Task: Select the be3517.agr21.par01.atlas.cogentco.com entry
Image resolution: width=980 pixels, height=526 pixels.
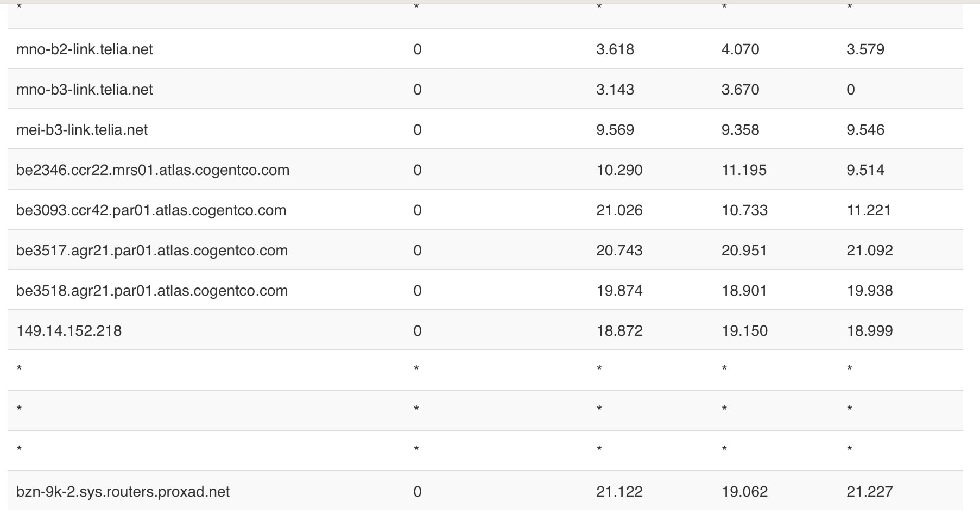Action: [152, 251]
